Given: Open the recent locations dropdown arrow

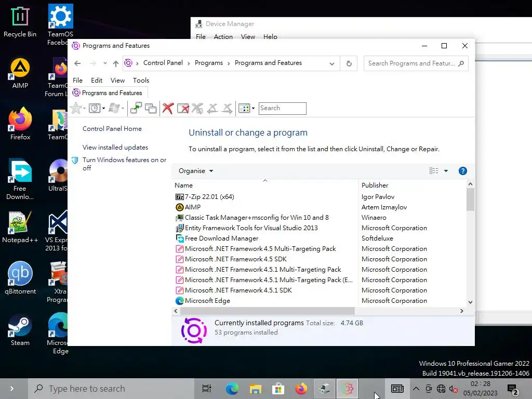Looking at the screenshot, I should click(x=105, y=63).
